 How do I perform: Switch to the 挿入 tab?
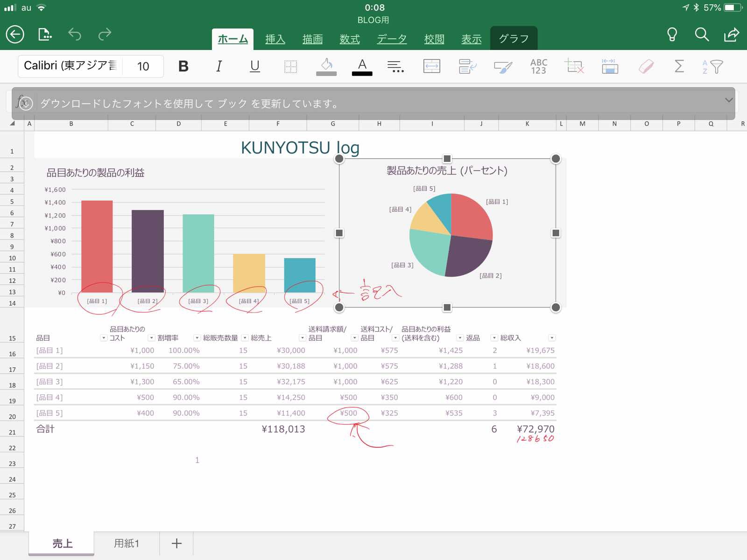pyautogui.click(x=275, y=39)
